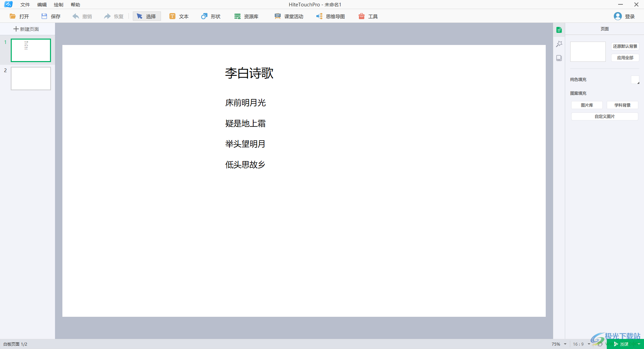This screenshot has width=644, height=349.
Task: Click the 登录 login text
Action: point(630,16)
